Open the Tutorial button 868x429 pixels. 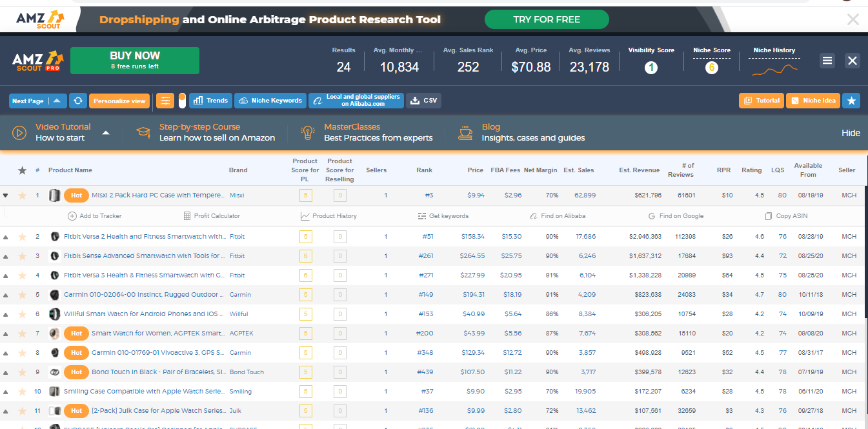[x=762, y=101]
